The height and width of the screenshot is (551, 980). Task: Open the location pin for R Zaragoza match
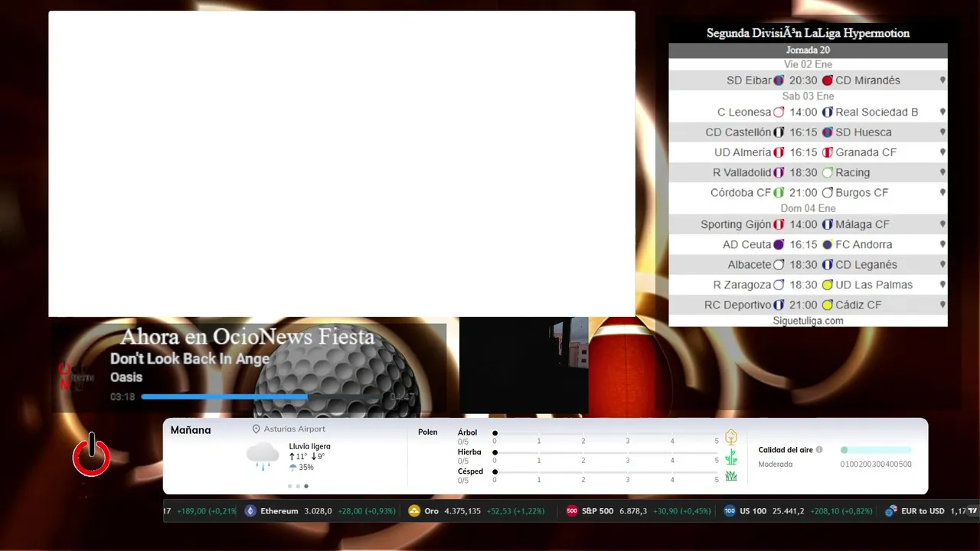click(942, 285)
